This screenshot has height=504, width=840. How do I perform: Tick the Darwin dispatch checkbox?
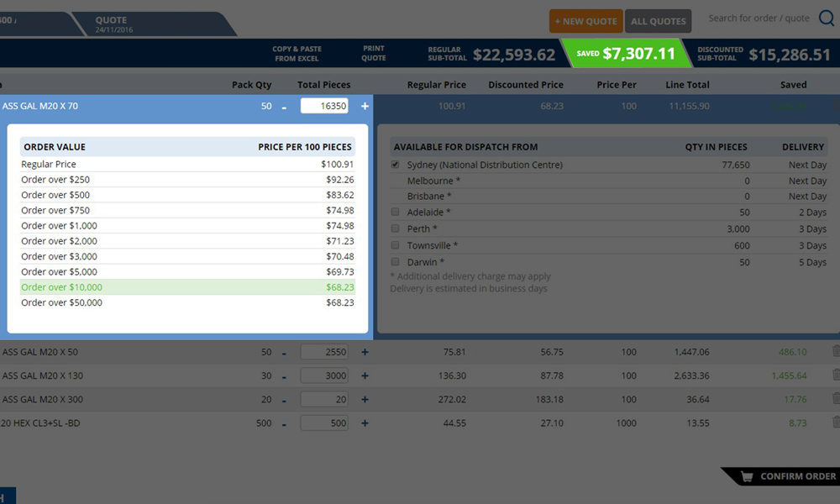[x=396, y=261]
